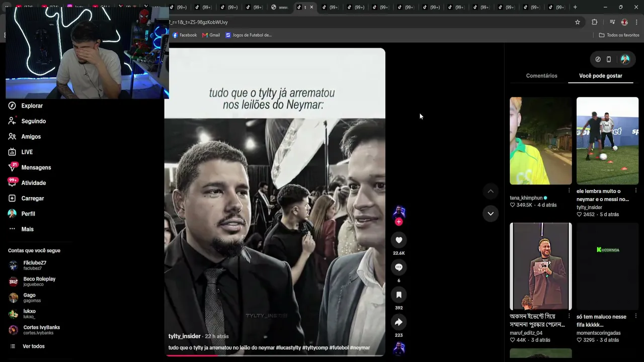Open options menu for 'ele lembra muito' video
The width and height of the screenshot is (644, 362).
coord(636,191)
